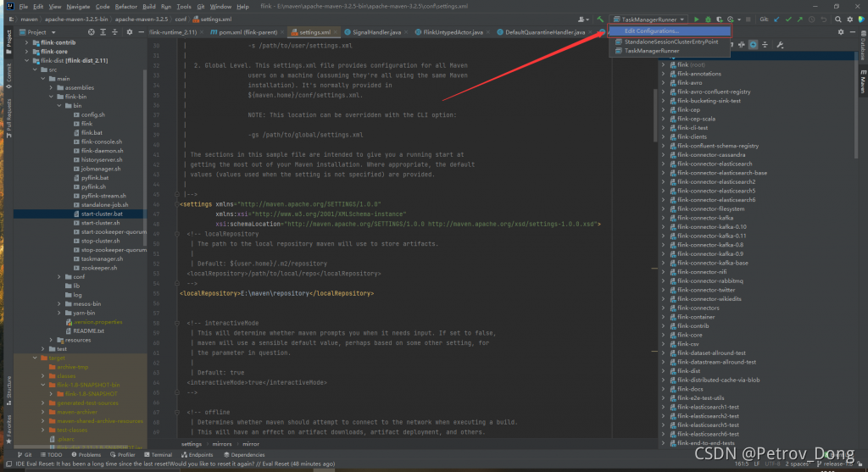Collapse all Maven projects icon
This screenshot has height=472, width=868.
[765, 45]
